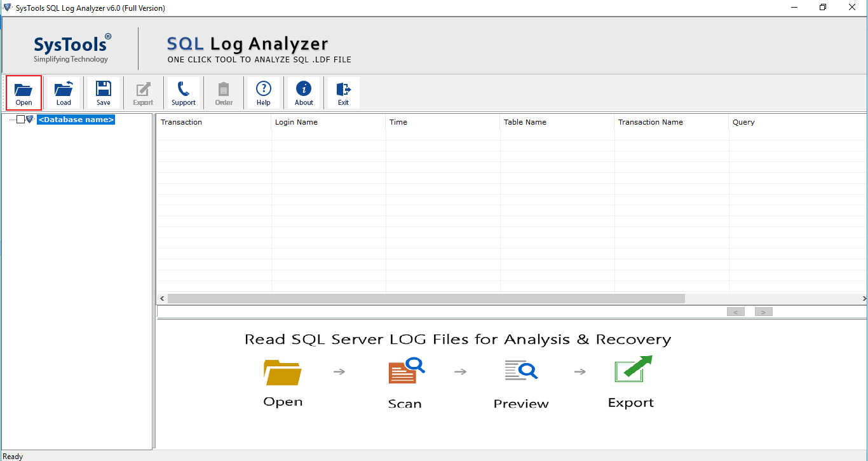Click the orange Scan graphic
The width and height of the screenshot is (868, 461).
coord(405,371)
